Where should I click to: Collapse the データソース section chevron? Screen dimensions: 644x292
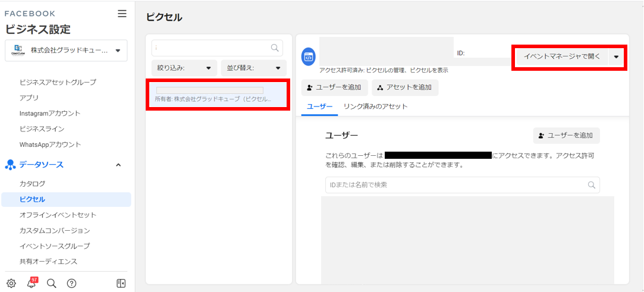118,165
